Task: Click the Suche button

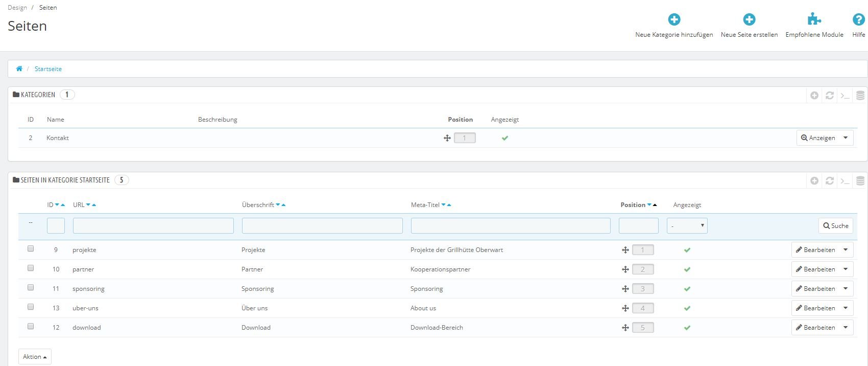Action: coord(835,225)
